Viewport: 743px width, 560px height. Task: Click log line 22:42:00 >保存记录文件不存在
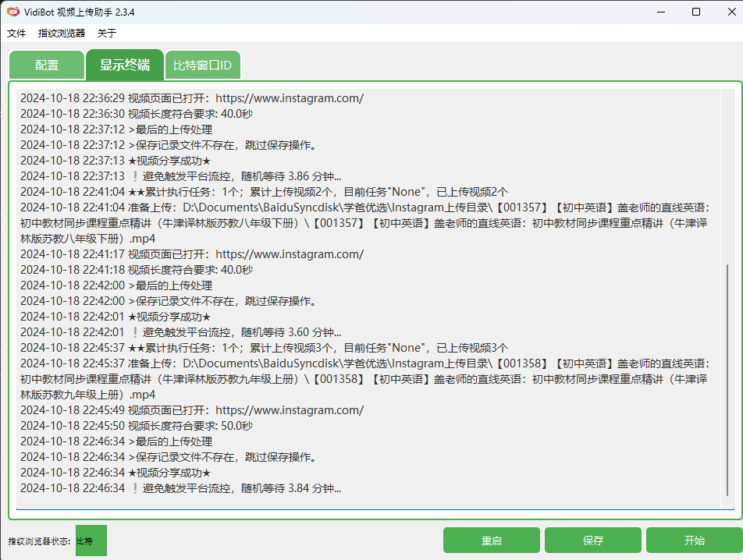pos(169,301)
